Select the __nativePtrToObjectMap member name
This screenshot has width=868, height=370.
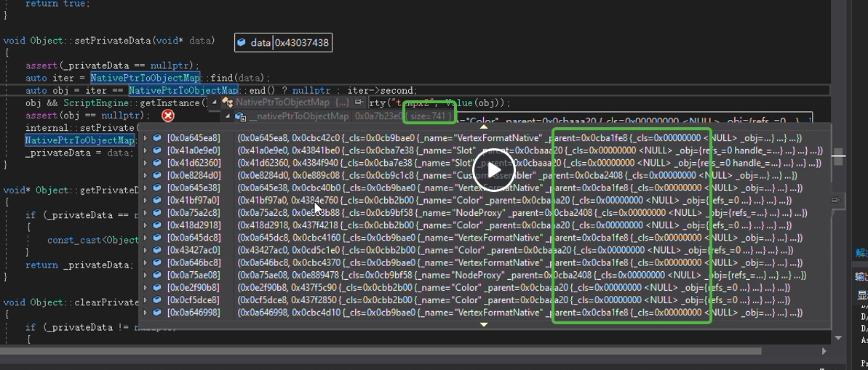299,116
